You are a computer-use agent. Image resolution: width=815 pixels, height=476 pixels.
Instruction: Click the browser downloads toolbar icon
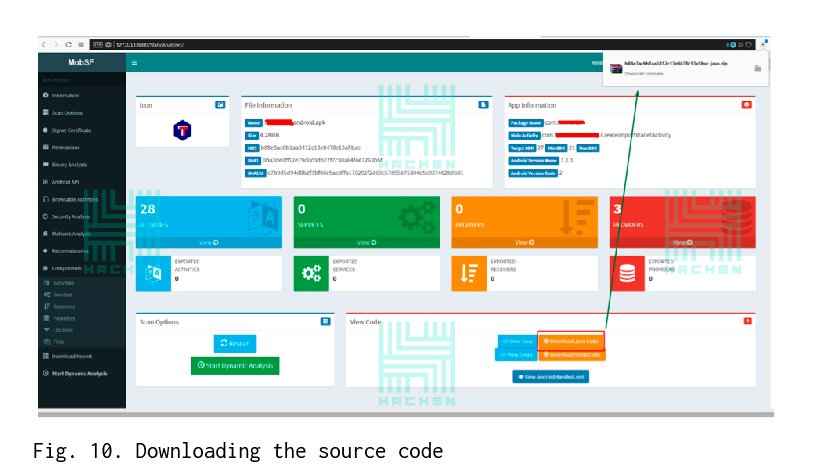[x=763, y=44]
